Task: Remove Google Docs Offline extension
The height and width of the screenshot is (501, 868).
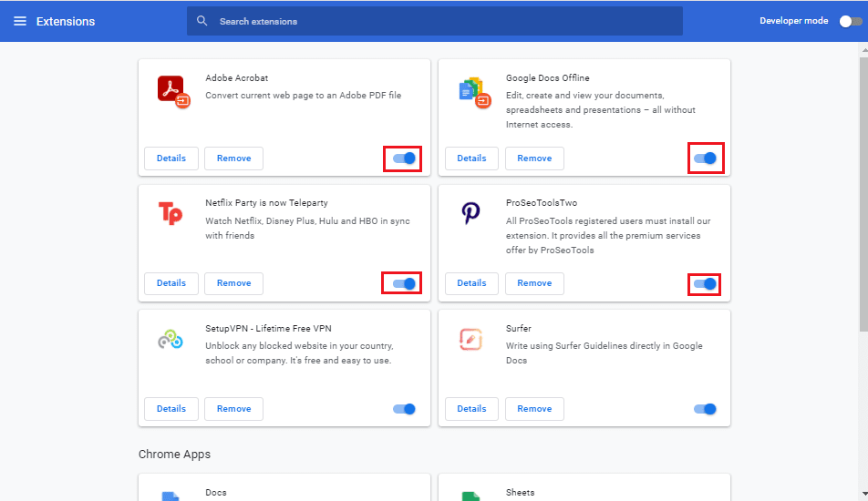Action: (534, 158)
